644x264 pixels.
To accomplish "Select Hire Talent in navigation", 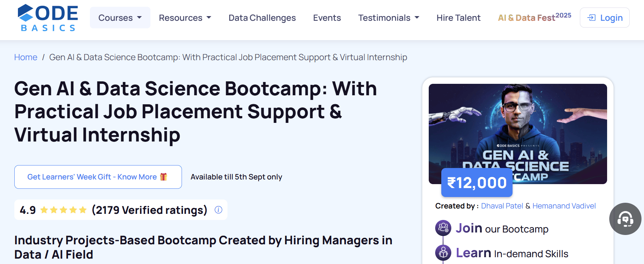I will (458, 18).
